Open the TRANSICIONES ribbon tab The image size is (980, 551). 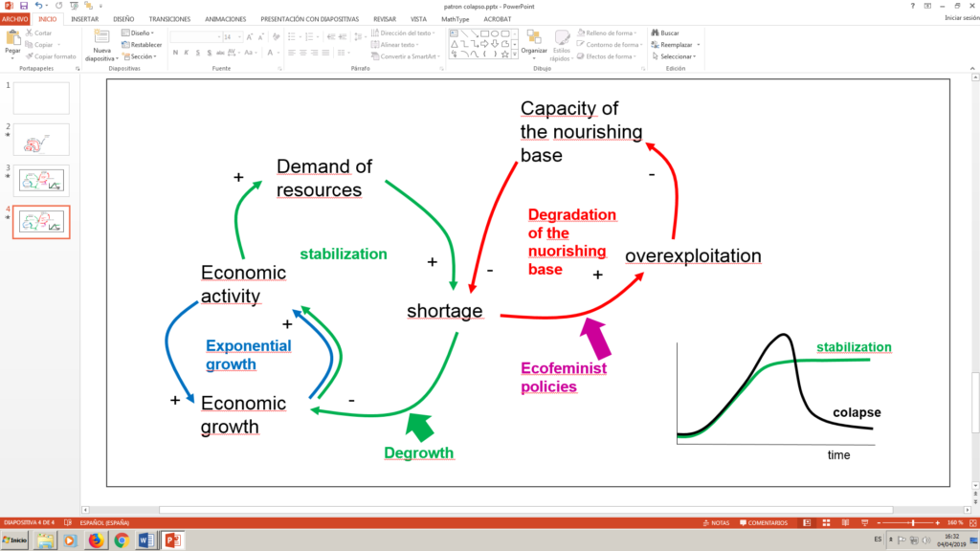(x=169, y=18)
